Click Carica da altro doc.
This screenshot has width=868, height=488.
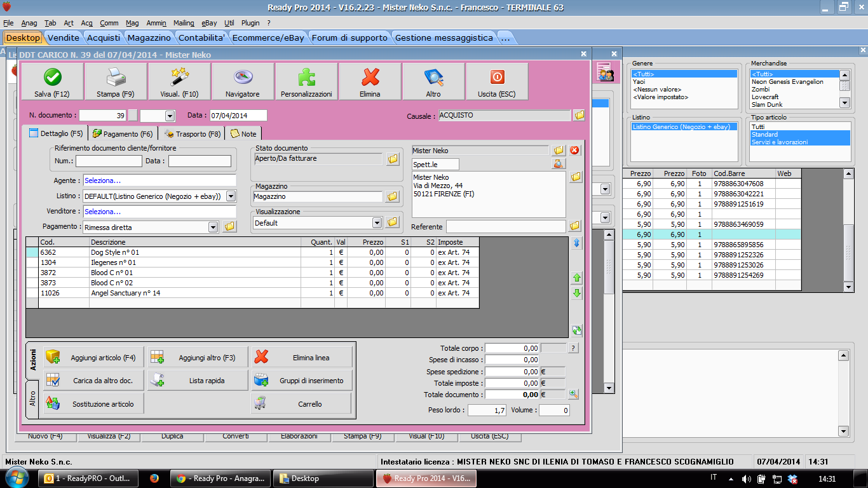tap(93, 381)
